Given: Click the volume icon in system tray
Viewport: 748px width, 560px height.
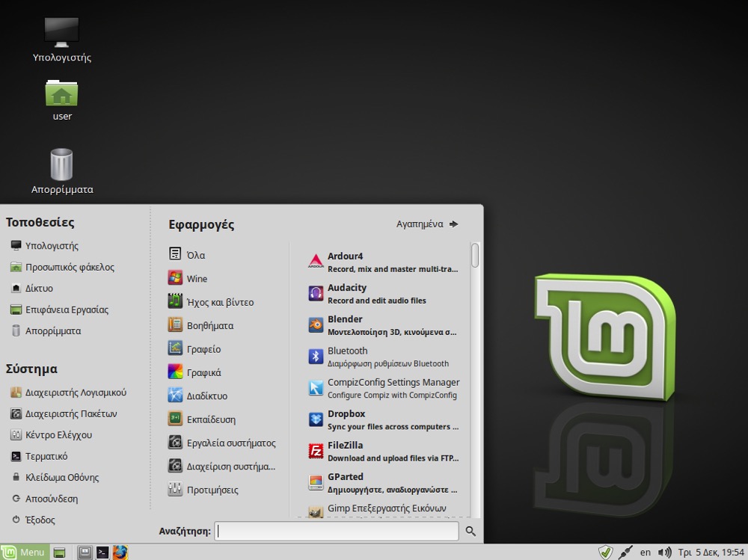Looking at the screenshot, I should (x=664, y=553).
